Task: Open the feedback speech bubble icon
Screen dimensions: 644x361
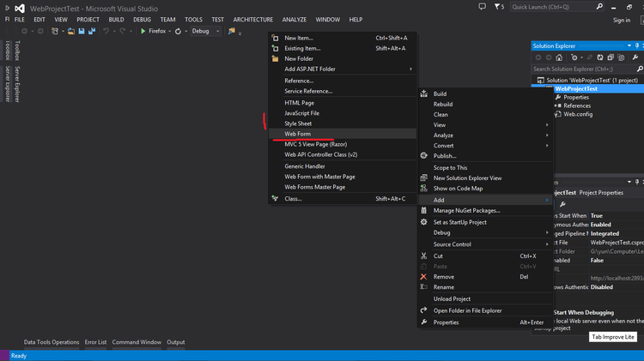Action: 483,7
